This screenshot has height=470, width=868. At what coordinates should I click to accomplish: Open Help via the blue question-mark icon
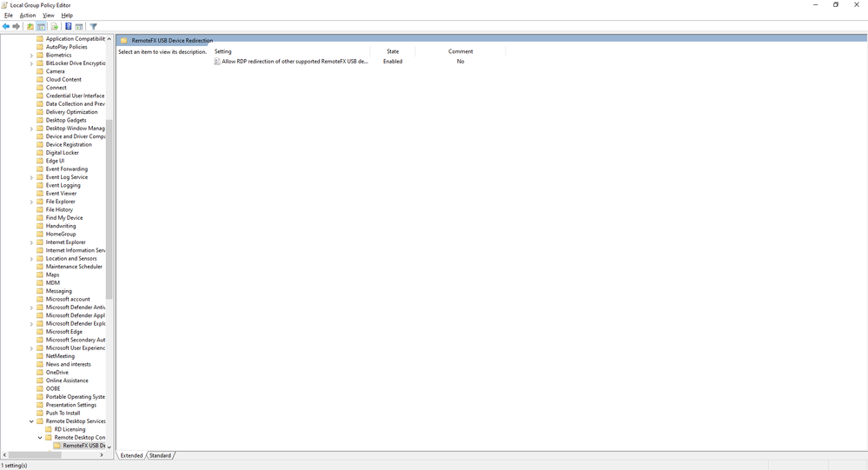click(x=68, y=26)
